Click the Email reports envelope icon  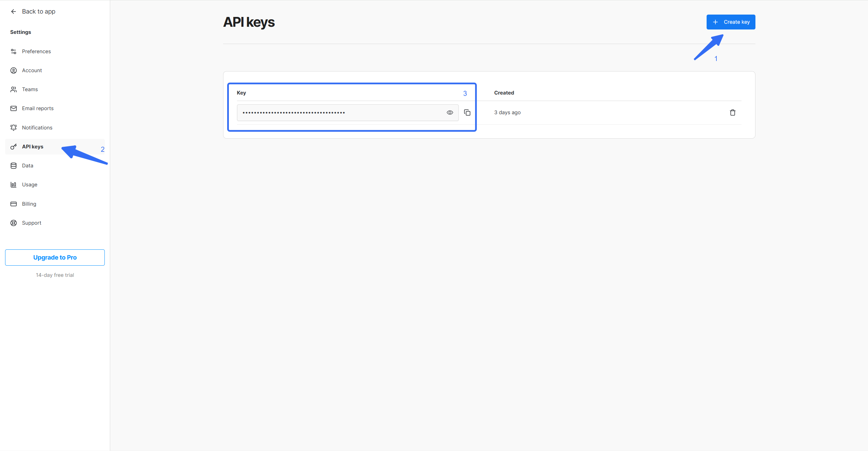pyautogui.click(x=14, y=108)
